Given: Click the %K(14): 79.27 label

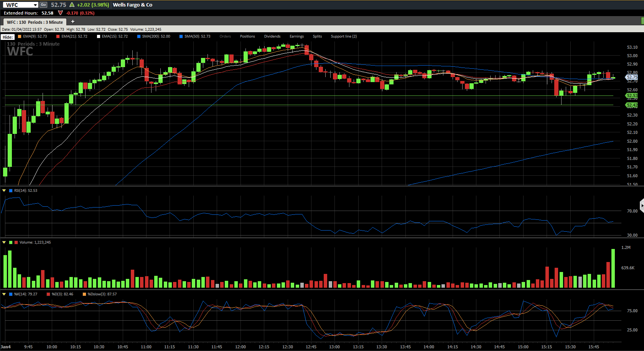Looking at the screenshot, I should tap(26, 294).
